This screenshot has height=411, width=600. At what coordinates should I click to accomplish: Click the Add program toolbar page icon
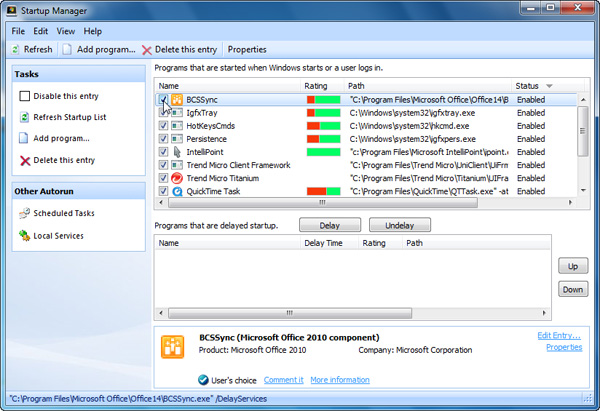pyautogui.click(x=67, y=50)
